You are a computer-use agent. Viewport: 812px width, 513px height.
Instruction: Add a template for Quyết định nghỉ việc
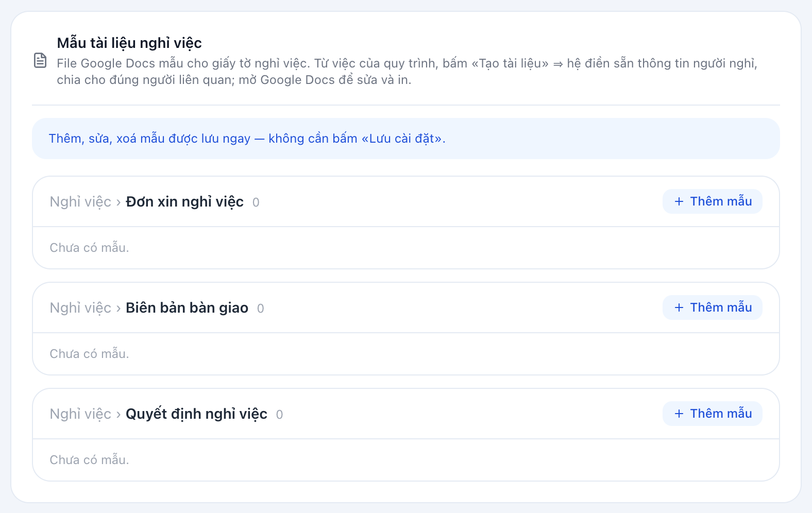[x=712, y=414]
